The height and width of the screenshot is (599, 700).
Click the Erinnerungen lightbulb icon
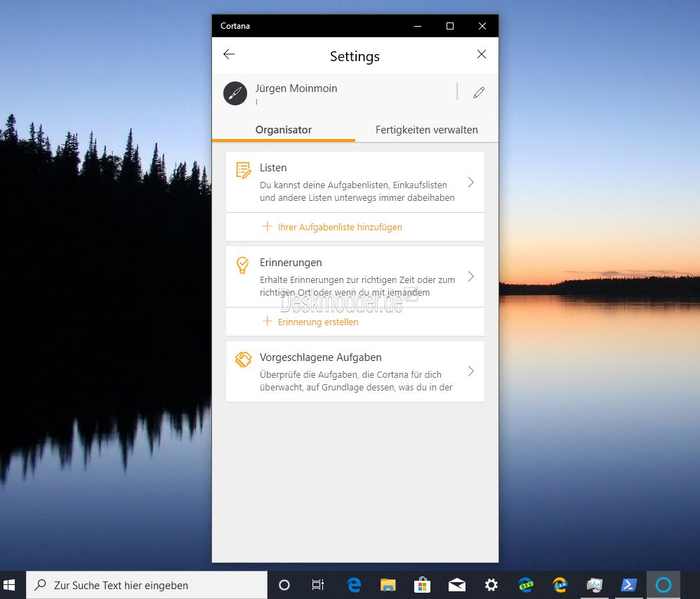pos(242,265)
